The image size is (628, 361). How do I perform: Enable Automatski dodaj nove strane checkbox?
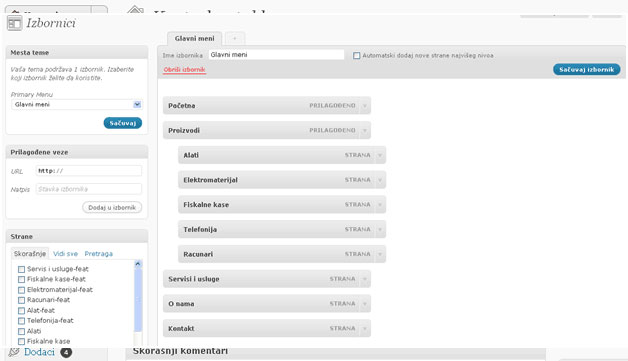click(356, 56)
